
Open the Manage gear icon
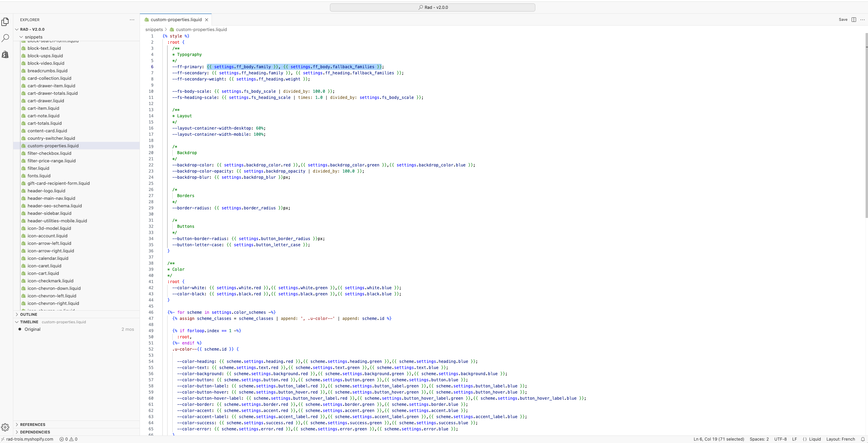click(x=5, y=427)
